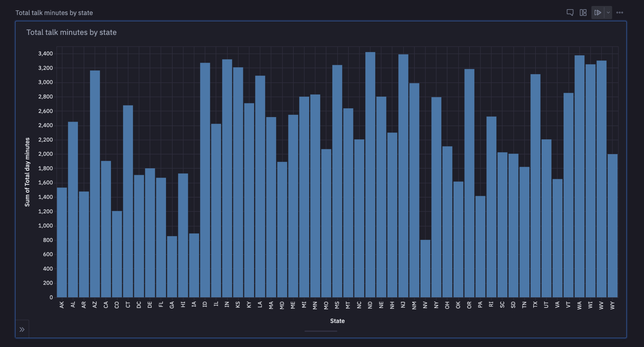Image resolution: width=644 pixels, height=347 pixels.
Task: Open run options dropdown arrow
Action: coord(608,13)
